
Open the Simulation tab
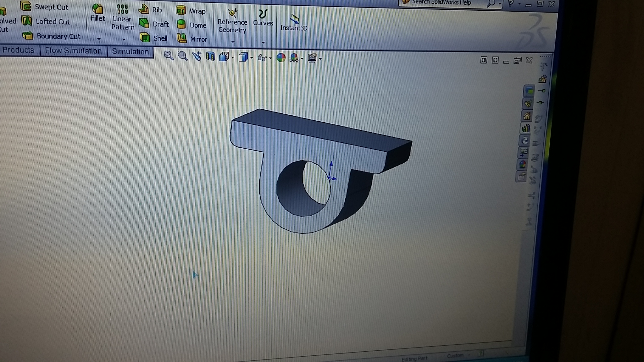click(x=130, y=52)
